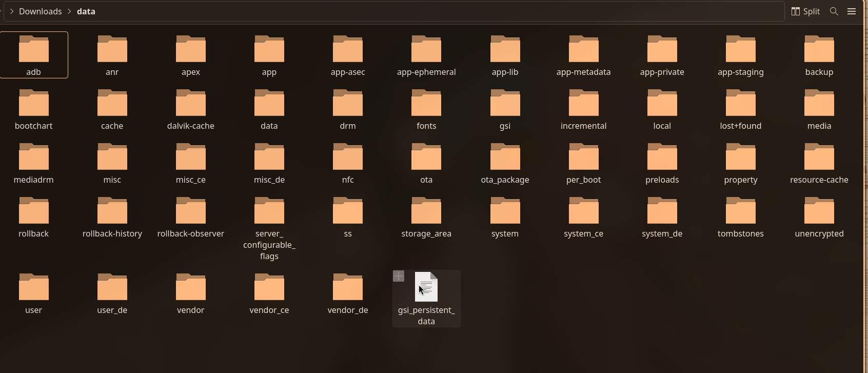
Task: Select the rollback-history folder
Action: tap(112, 217)
